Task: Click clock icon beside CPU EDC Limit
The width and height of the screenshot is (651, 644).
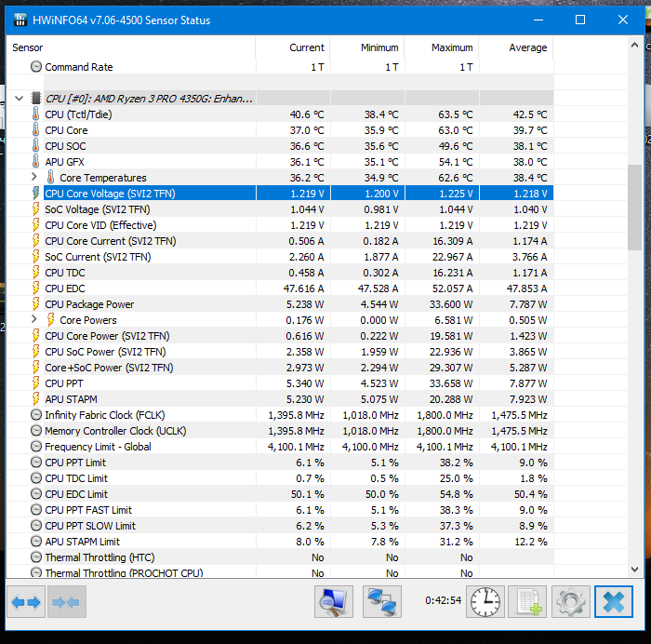Action: (36, 493)
